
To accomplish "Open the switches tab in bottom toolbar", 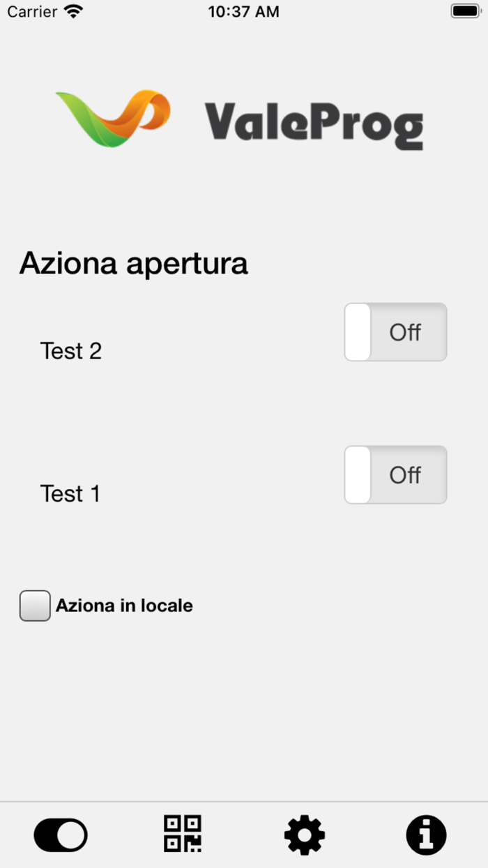I will point(61,835).
